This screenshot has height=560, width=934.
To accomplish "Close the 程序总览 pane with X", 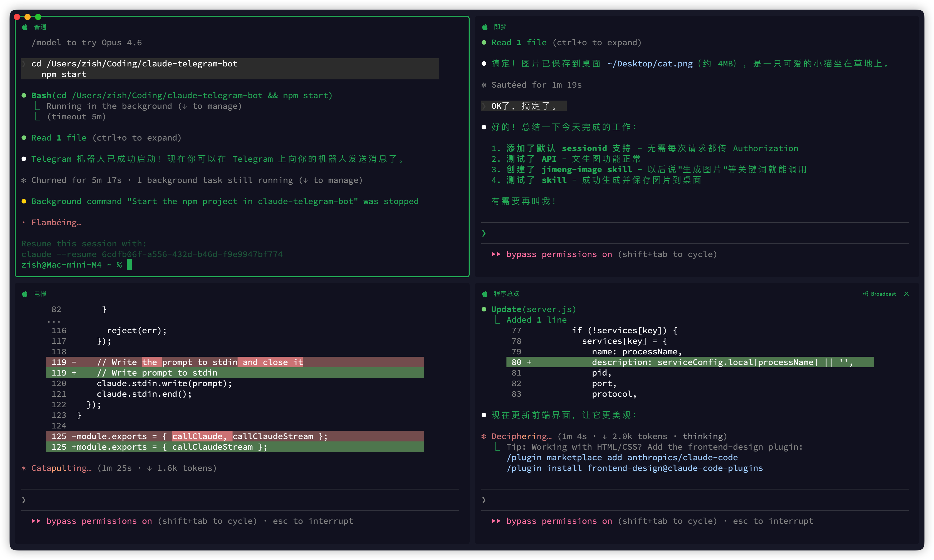I will point(906,294).
